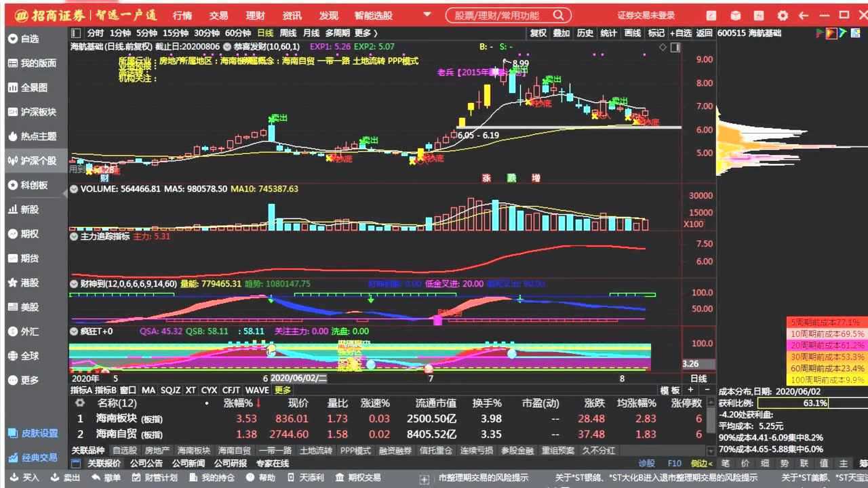
Task: Expand the 智能选股 dropdown arrow
Action: tap(426, 15)
